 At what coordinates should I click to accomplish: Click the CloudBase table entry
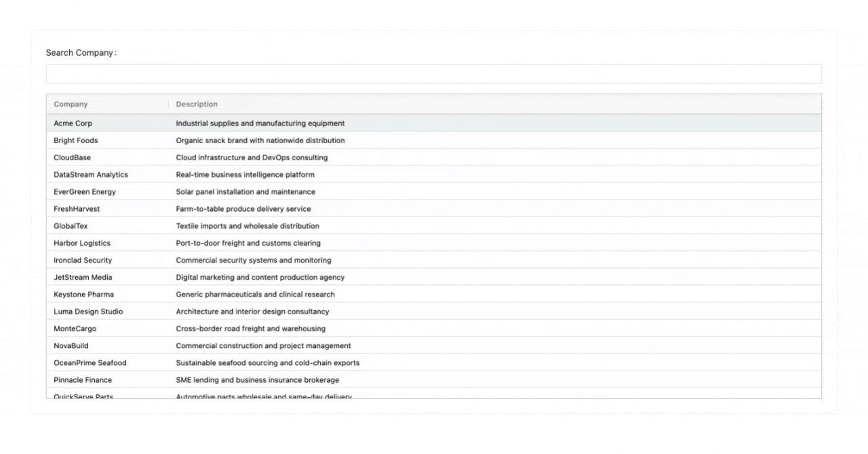tap(73, 157)
